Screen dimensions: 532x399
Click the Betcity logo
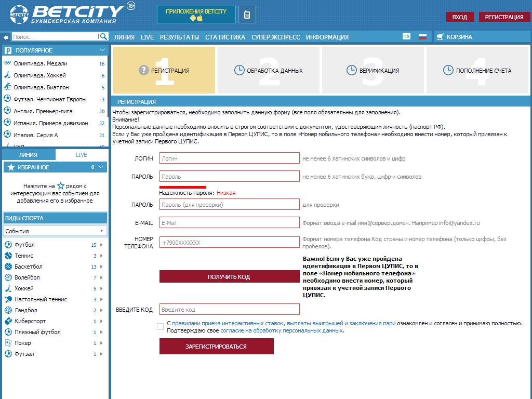pos(66,15)
